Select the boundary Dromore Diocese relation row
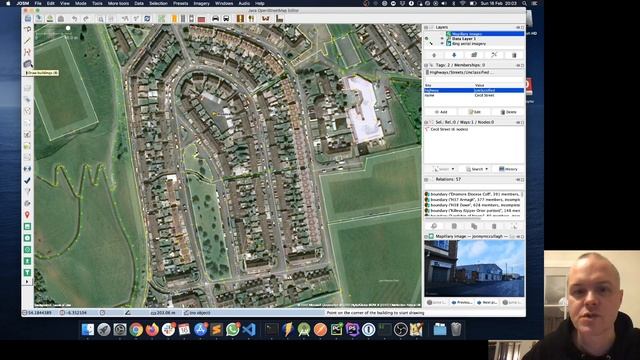The height and width of the screenshot is (360, 640). [473, 194]
